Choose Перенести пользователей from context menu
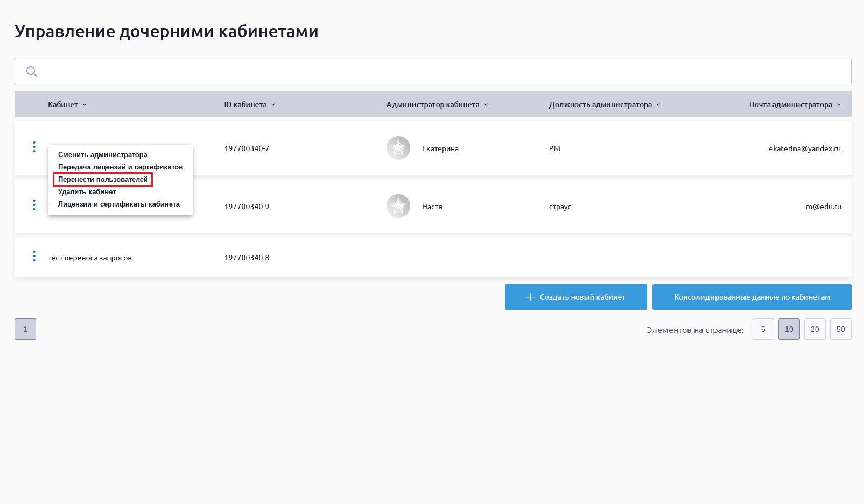Viewport: 864px width, 504px height. 103,179
